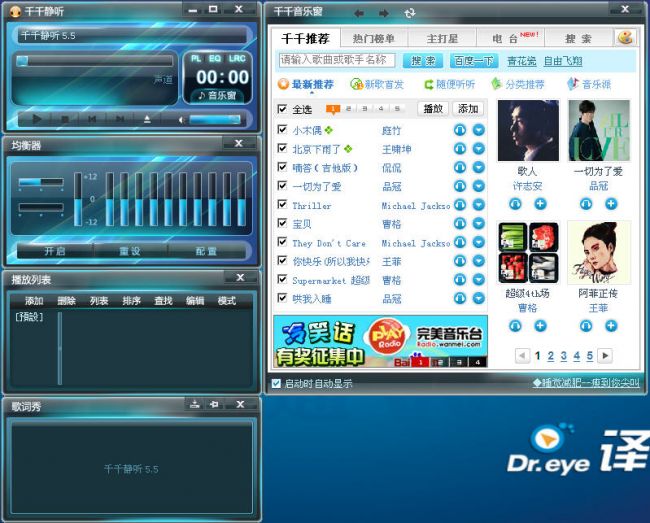The height and width of the screenshot is (523, 650).
Task: Click the eject/open file icon
Action: (x=147, y=119)
